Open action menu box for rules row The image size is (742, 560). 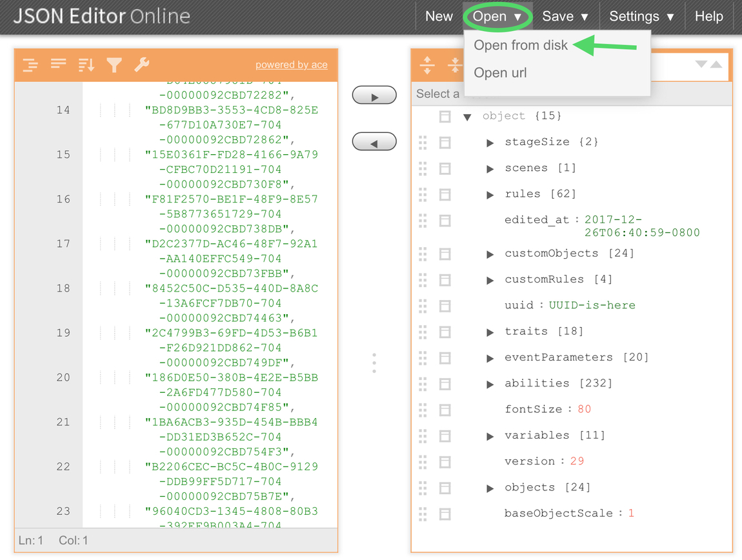coord(445,195)
